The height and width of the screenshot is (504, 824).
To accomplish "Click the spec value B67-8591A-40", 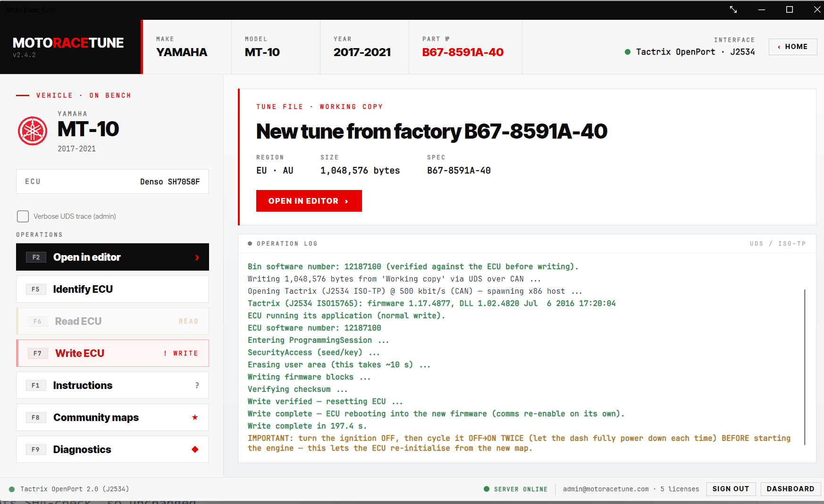I will pos(459,171).
